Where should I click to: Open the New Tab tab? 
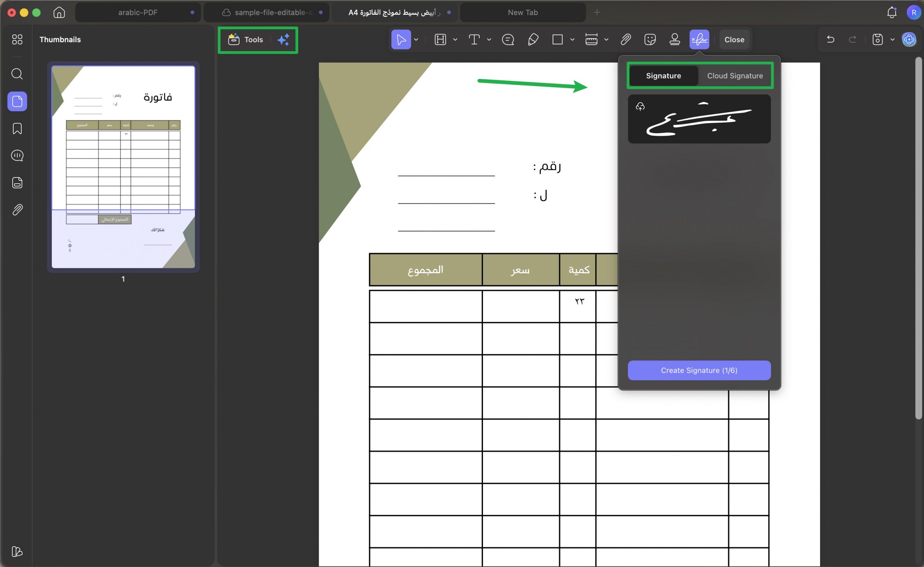523,12
